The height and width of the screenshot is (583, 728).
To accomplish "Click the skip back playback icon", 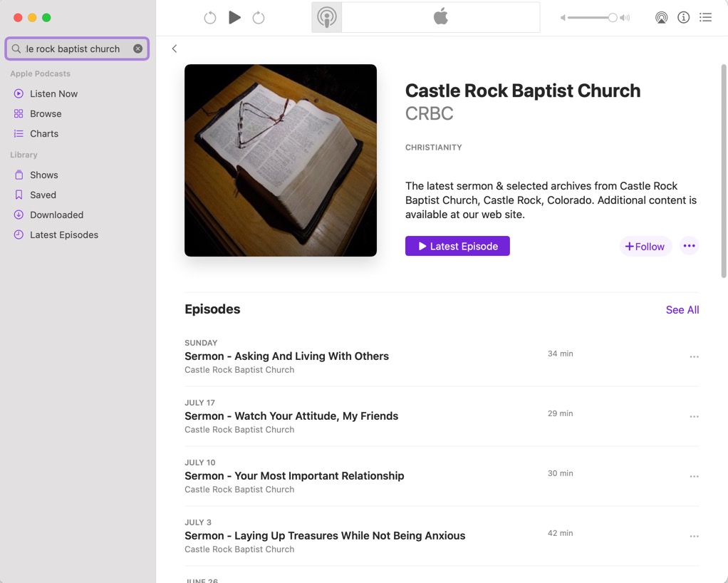I will tap(210, 18).
